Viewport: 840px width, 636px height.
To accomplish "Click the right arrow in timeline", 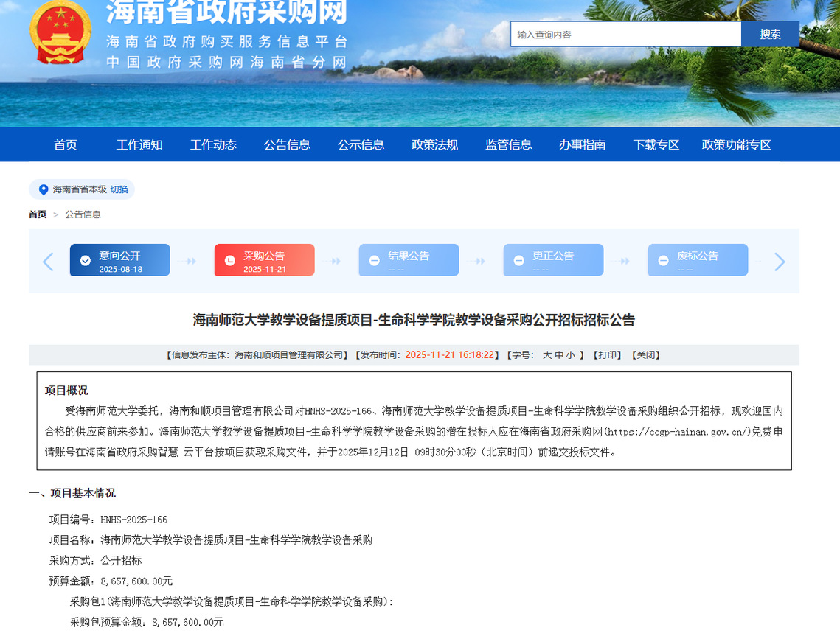I will (x=780, y=262).
